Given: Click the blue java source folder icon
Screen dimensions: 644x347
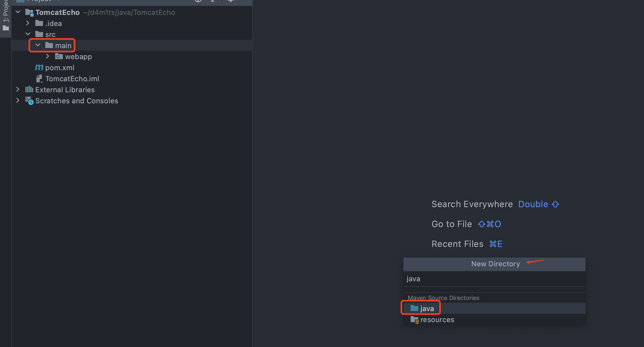Looking at the screenshot, I should point(414,308).
